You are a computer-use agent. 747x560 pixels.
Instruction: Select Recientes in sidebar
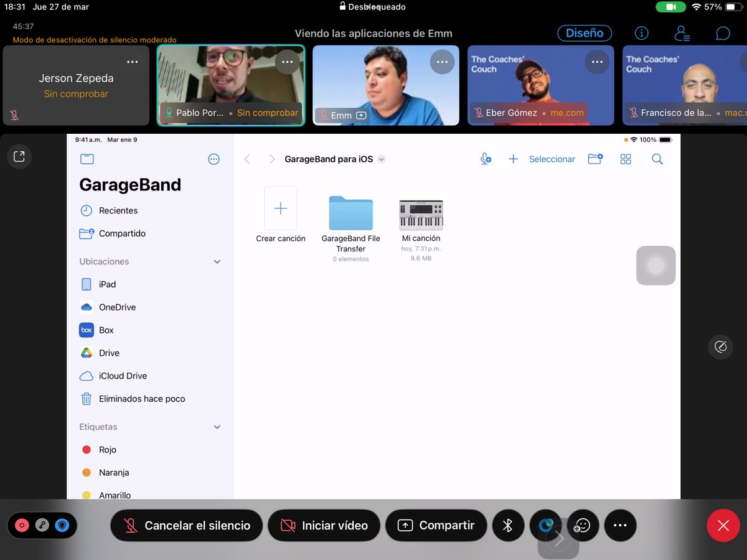150,210
